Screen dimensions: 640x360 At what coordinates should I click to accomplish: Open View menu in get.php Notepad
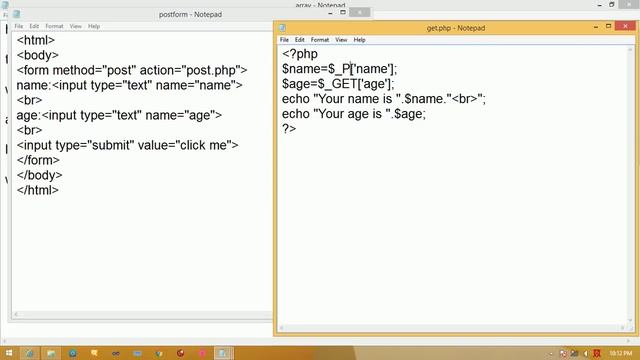341,40
